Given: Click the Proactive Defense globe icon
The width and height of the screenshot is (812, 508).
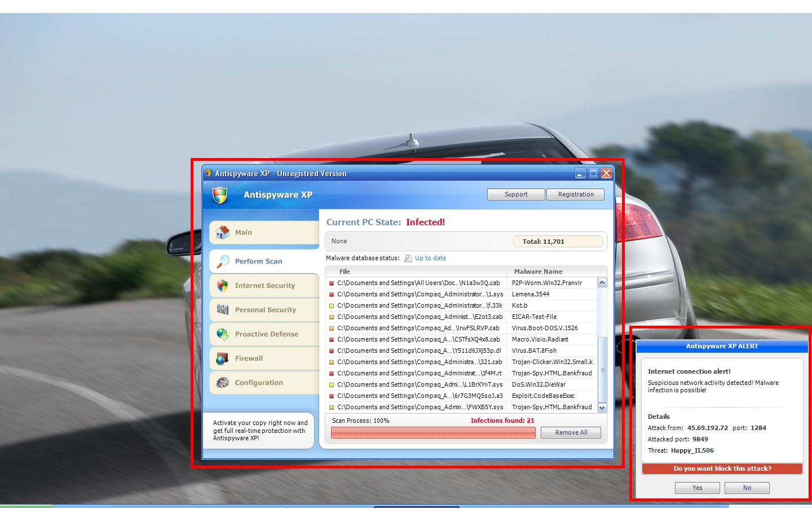Looking at the screenshot, I should click(x=223, y=334).
